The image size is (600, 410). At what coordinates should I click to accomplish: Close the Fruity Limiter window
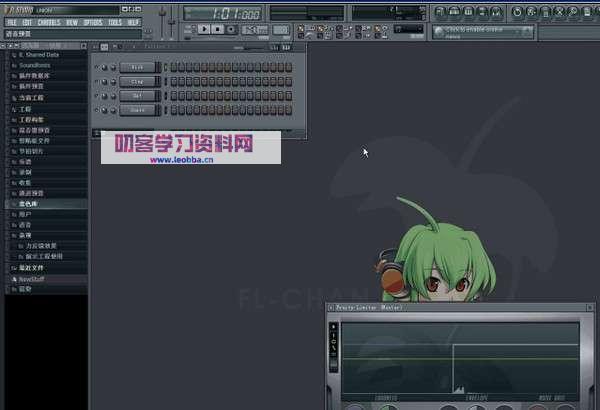[x=590, y=307]
